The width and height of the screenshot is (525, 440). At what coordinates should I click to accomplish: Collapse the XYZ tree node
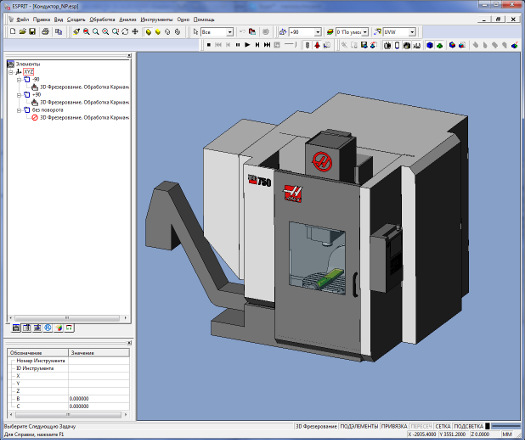click(11, 72)
